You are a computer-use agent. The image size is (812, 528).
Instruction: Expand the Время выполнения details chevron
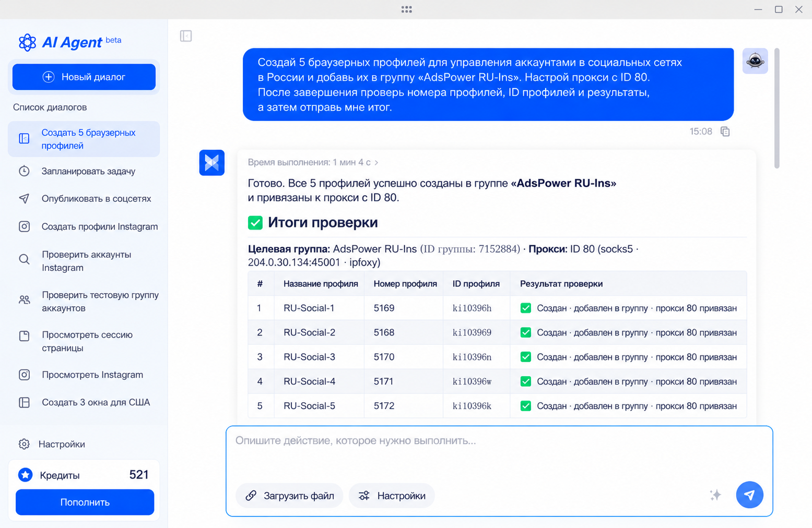click(376, 163)
